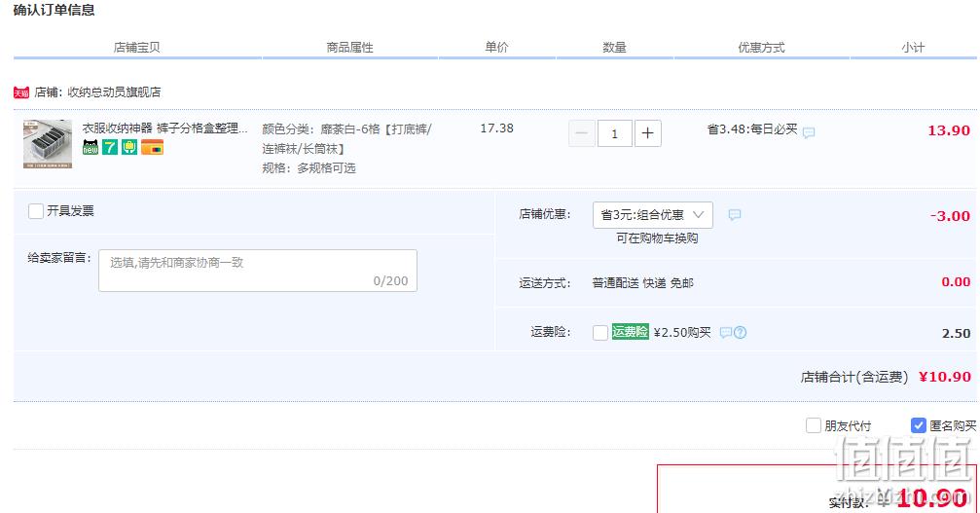Click the -3.00 shop discount amount
Image resolution: width=980 pixels, height=513 pixels.
click(x=950, y=216)
